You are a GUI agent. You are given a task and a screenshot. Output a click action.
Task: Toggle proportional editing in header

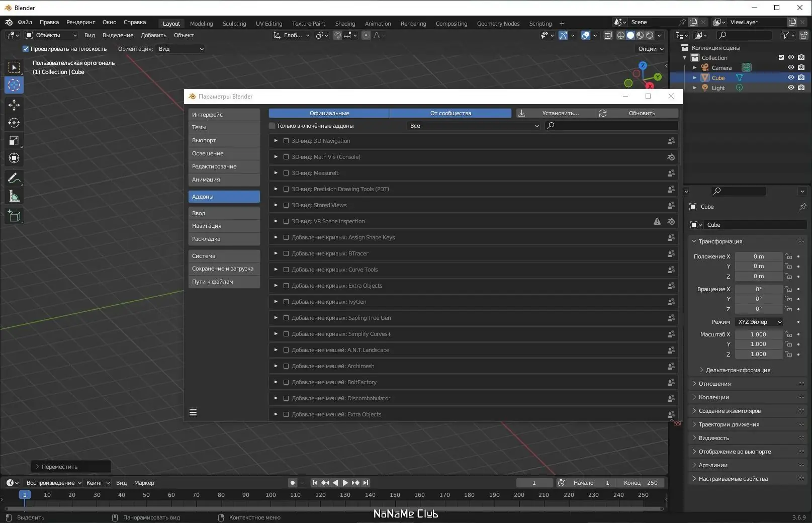click(366, 35)
